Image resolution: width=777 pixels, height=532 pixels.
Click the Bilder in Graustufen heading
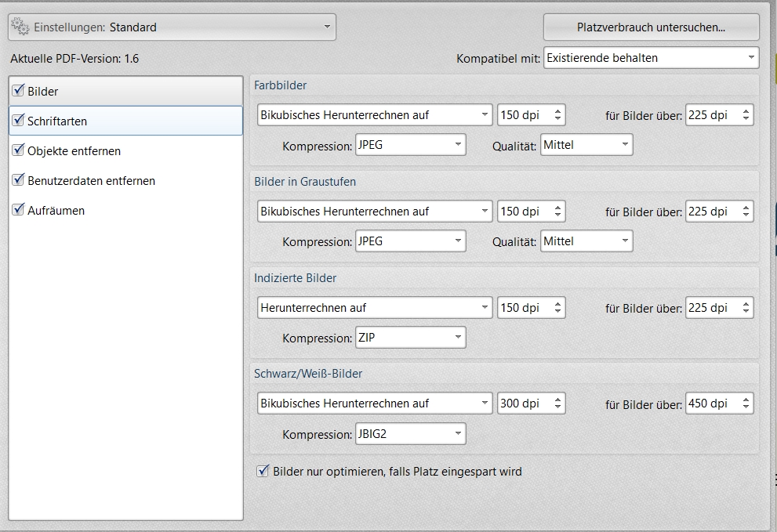coord(305,182)
